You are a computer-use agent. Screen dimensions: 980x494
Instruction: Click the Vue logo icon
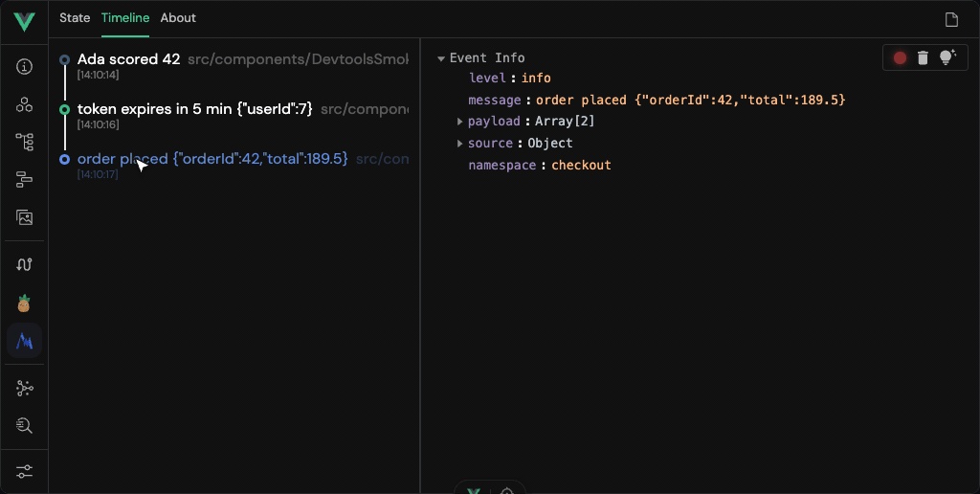point(24,22)
